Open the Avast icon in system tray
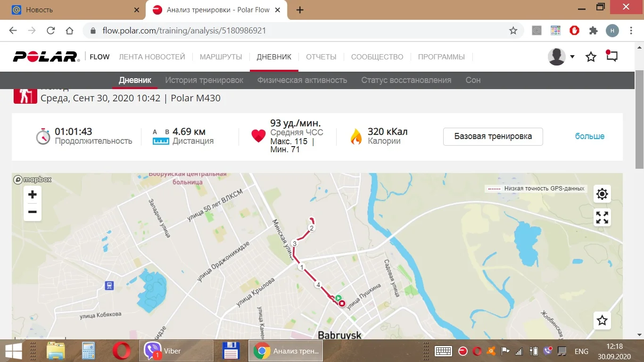The height and width of the screenshot is (362, 644). coord(491,351)
